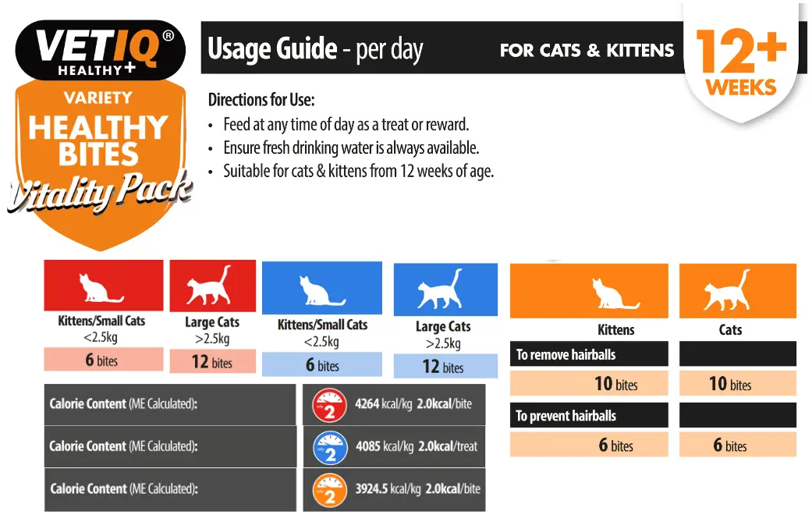Click the Variety Healthy Bites shield badge
Image resolution: width=812 pixels, height=515 pixels.
[98, 148]
